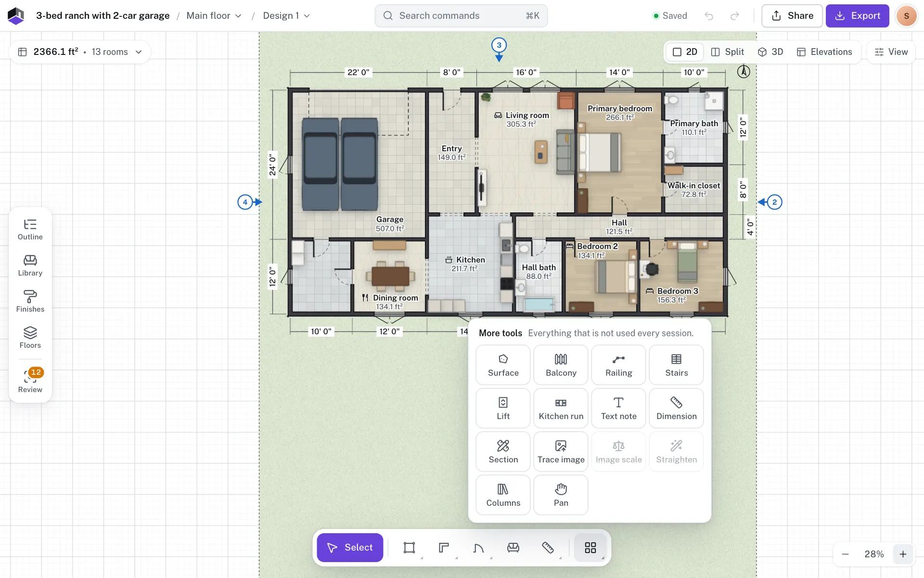Pick the measure tool in bottom toolbar
Viewport: 924px width, 578px height.
click(x=548, y=548)
